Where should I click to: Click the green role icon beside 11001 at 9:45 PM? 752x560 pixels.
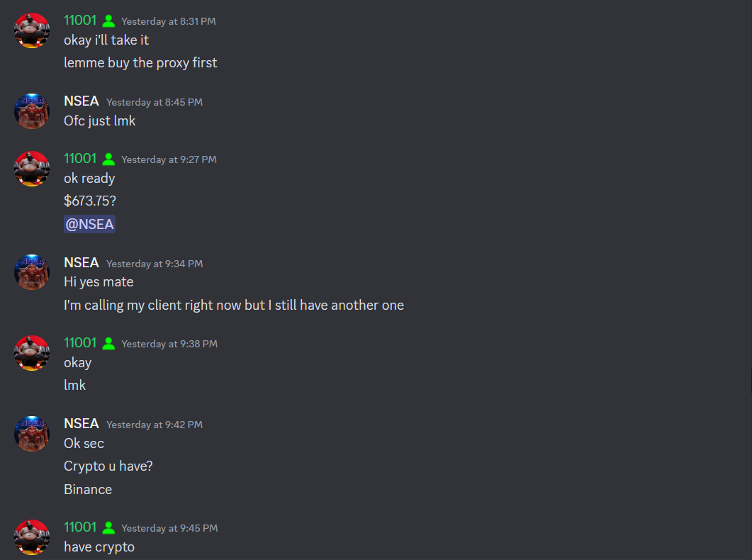109,527
